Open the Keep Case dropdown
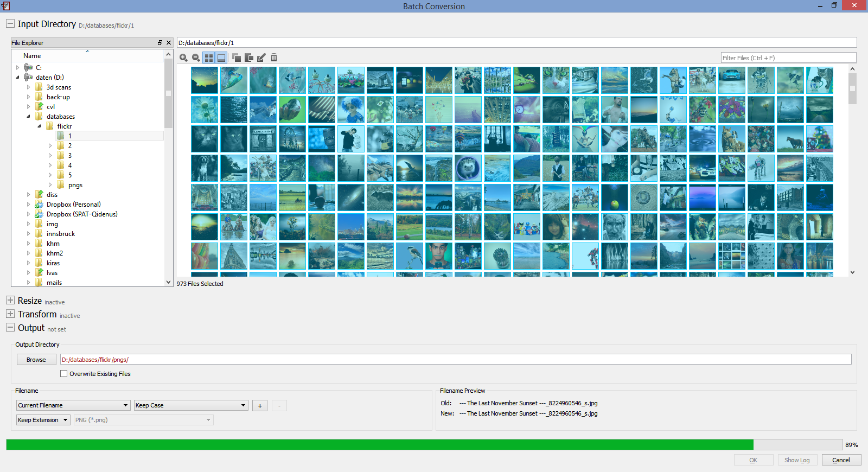 tap(191, 405)
